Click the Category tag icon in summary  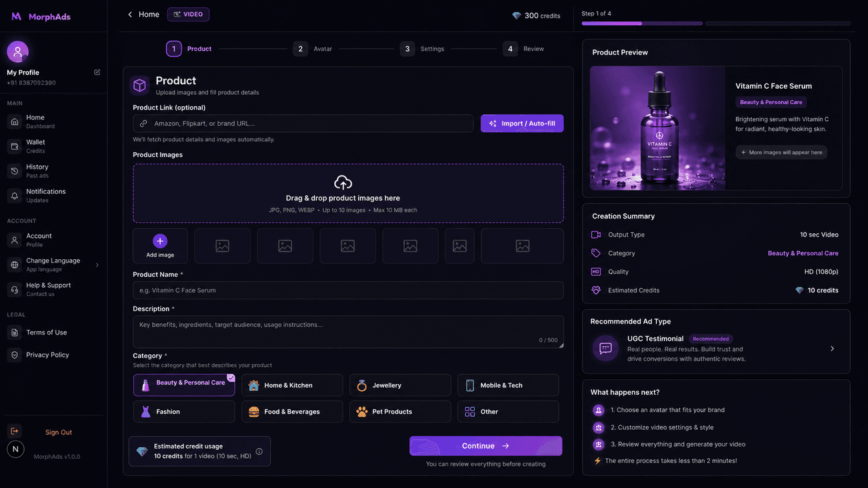596,253
